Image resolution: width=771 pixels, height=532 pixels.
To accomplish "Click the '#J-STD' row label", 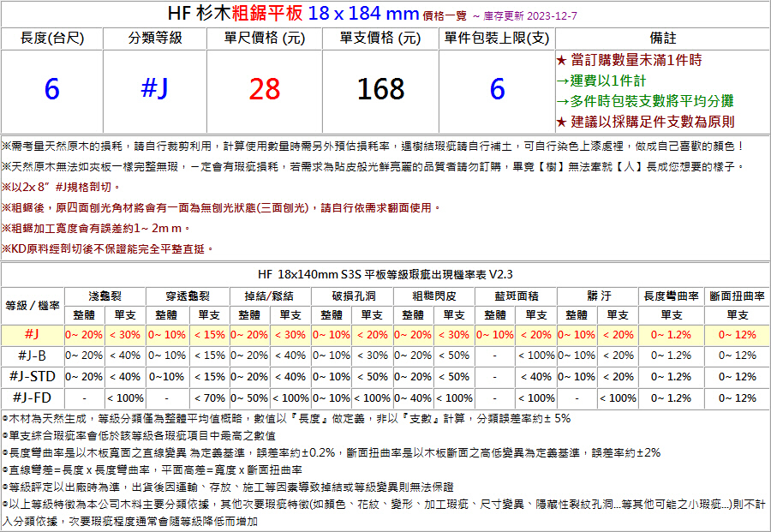I will pyautogui.click(x=33, y=377).
